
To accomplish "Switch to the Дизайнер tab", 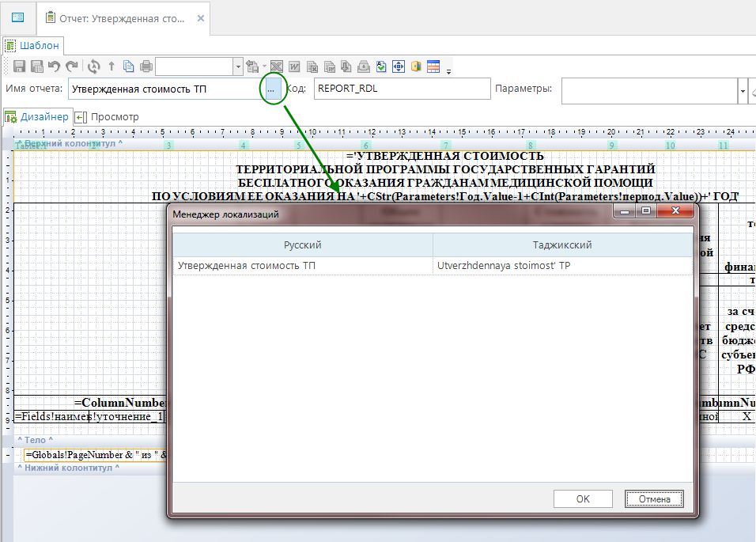I will [38, 116].
